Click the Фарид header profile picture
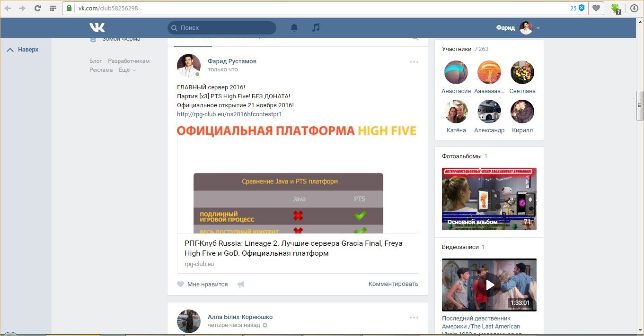Screen dimensions: 644x336 (x=526, y=28)
